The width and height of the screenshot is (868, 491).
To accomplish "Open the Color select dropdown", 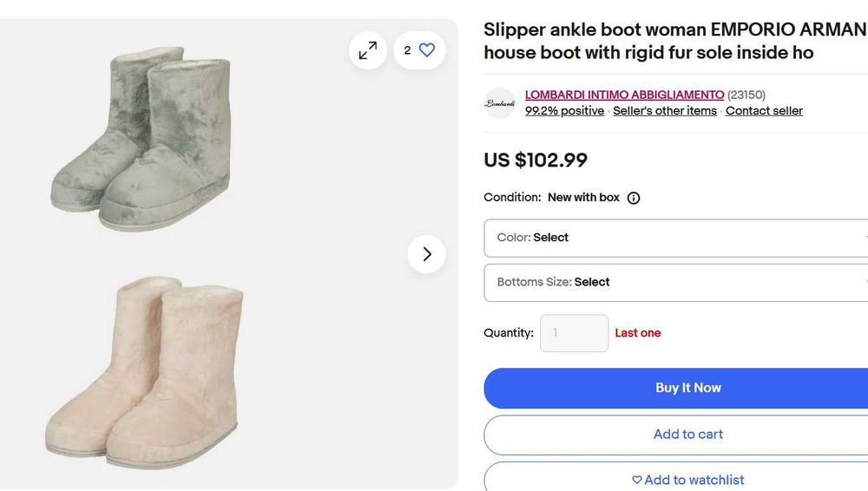I will click(x=675, y=238).
